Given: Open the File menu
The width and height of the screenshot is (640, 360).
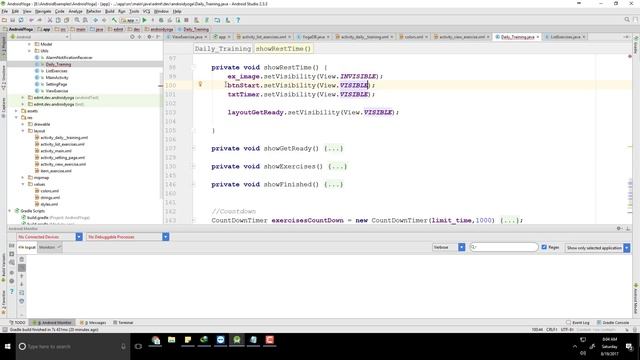Looking at the screenshot, I should click(x=4, y=11).
